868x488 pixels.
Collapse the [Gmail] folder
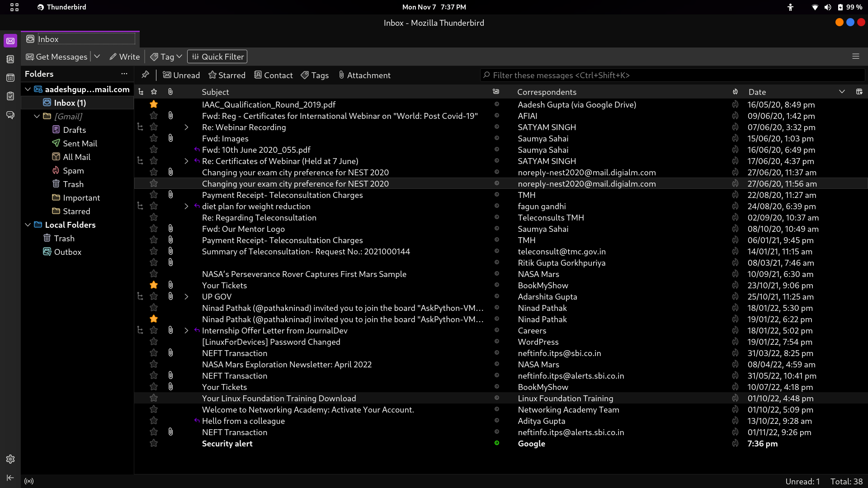[37, 116]
